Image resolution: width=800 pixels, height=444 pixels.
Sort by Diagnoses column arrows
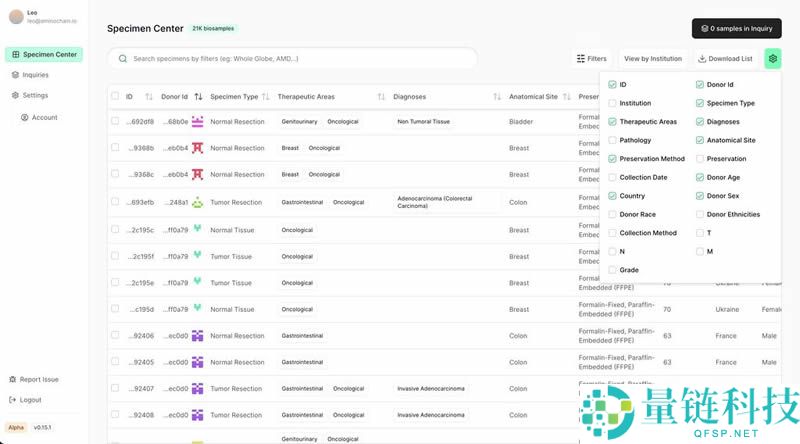(497, 96)
